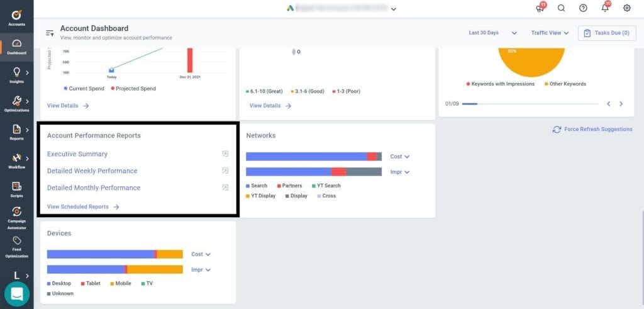Screen dimensions: 644x309
Task: Toggle Current Spend legend item
Action: click(84, 89)
